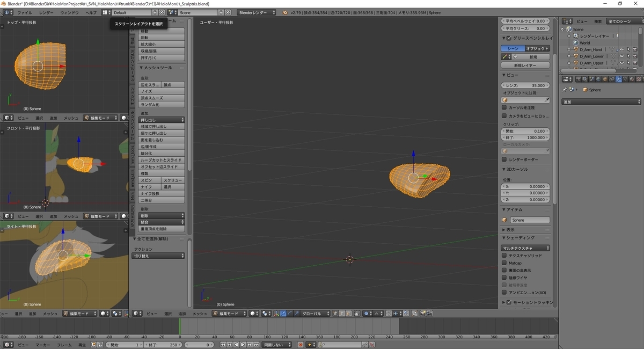Open the Object properties tab cube icon
Image resolution: width=644 pixels, height=349 pixels.
coord(605,79)
